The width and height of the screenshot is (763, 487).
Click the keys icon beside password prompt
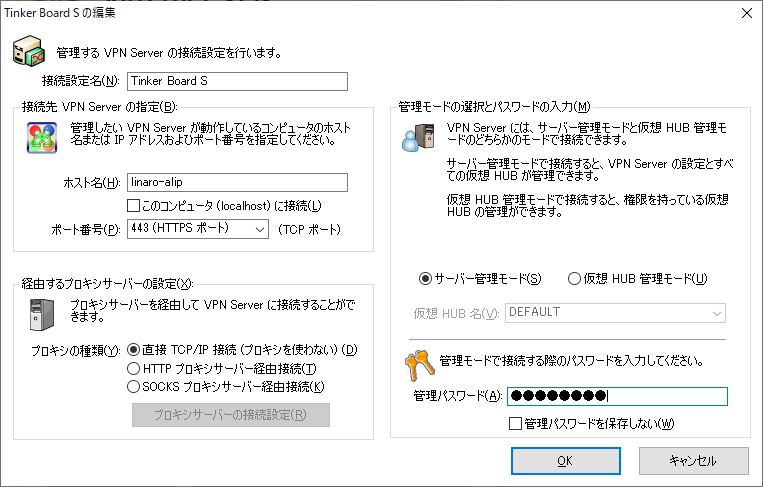tap(419, 365)
